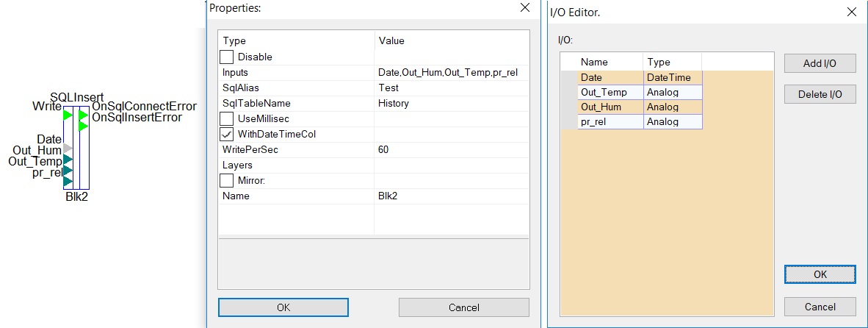
Task: Open the pr_rel row Analog type cell
Action: 673,121
